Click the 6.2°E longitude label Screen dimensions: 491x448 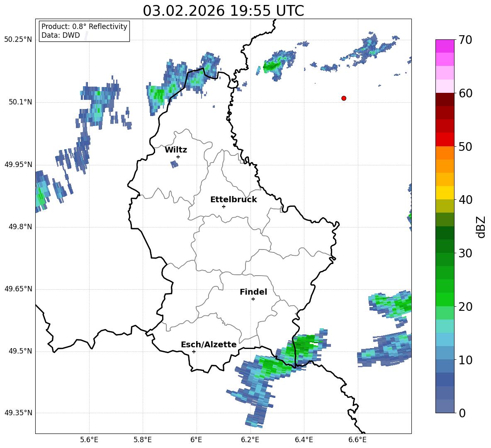(250, 440)
